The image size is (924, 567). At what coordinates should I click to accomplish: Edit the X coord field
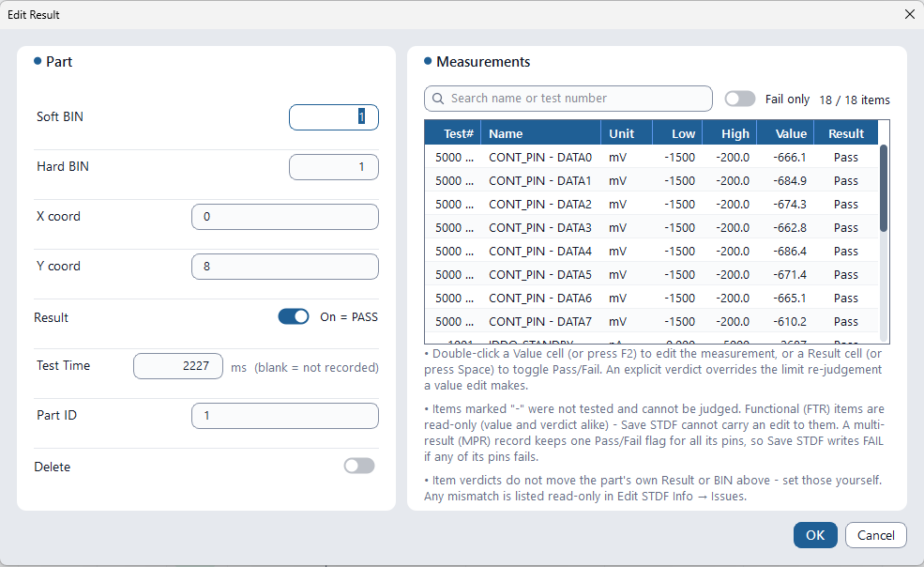[x=285, y=217]
